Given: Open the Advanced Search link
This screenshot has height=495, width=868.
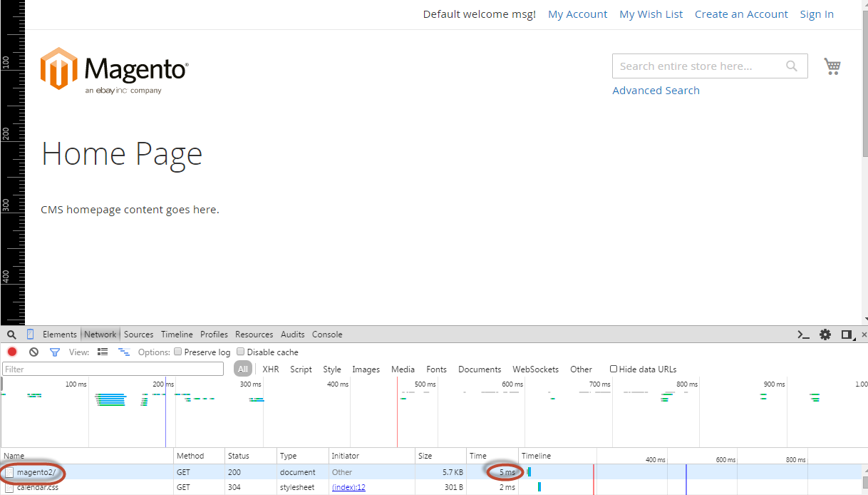Looking at the screenshot, I should (656, 91).
